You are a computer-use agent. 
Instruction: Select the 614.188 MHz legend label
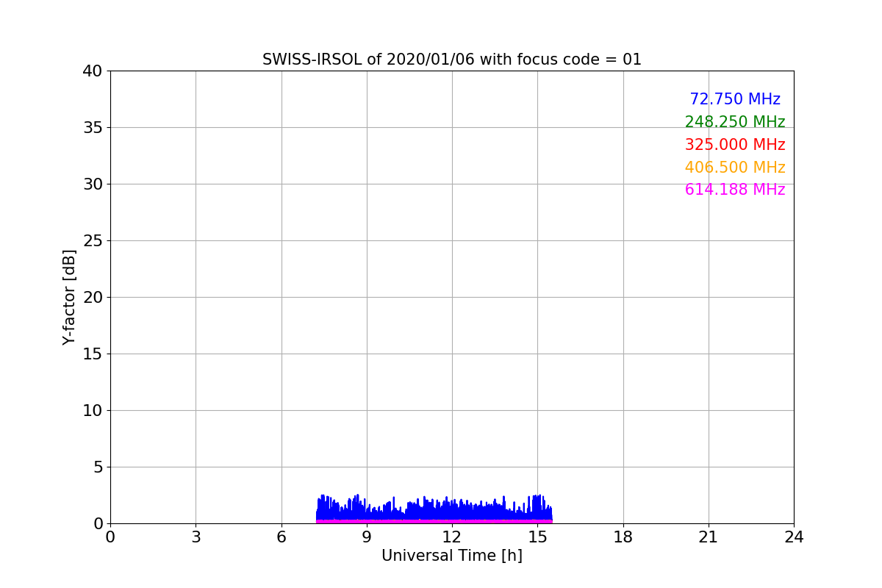(x=735, y=190)
